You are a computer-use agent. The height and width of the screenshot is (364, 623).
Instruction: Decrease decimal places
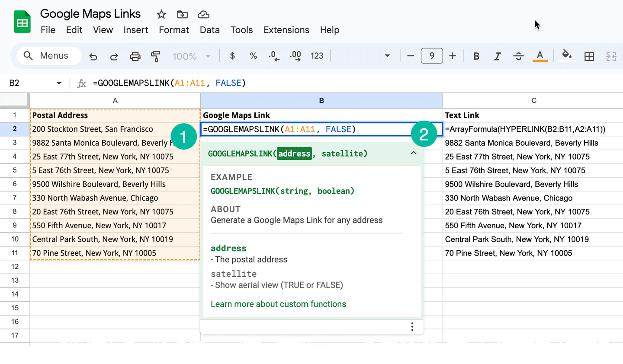coord(274,56)
